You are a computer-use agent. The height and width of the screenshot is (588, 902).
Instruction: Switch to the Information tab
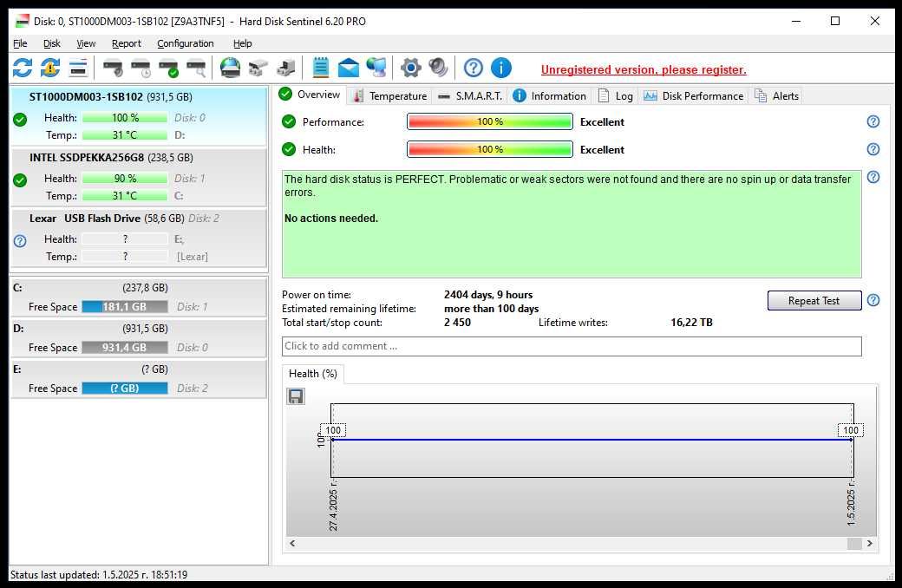coord(549,96)
